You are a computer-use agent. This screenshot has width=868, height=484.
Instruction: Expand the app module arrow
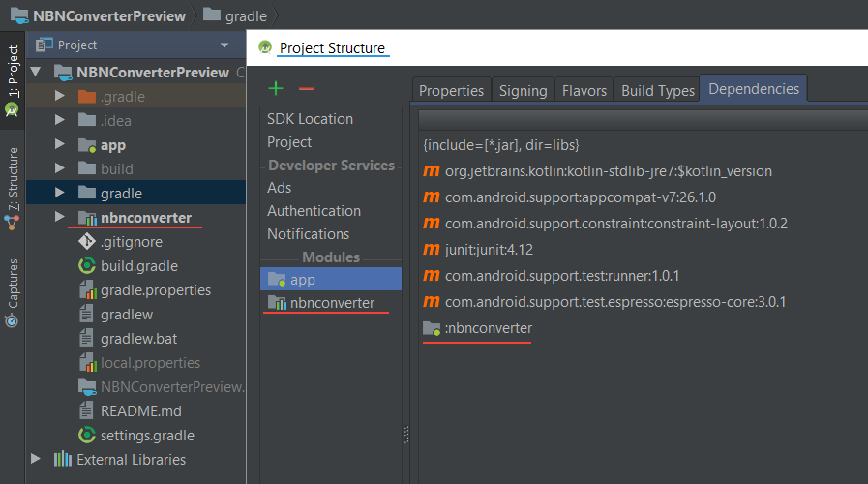60,144
